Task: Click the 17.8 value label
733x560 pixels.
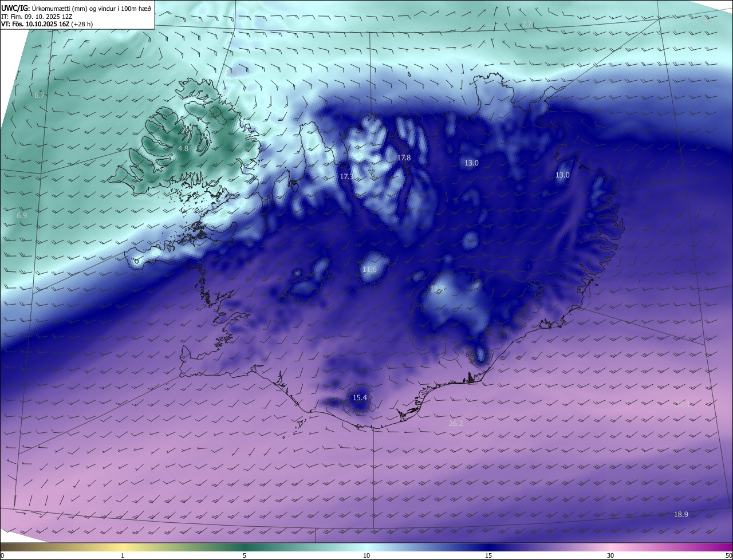Action: (404, 157)
